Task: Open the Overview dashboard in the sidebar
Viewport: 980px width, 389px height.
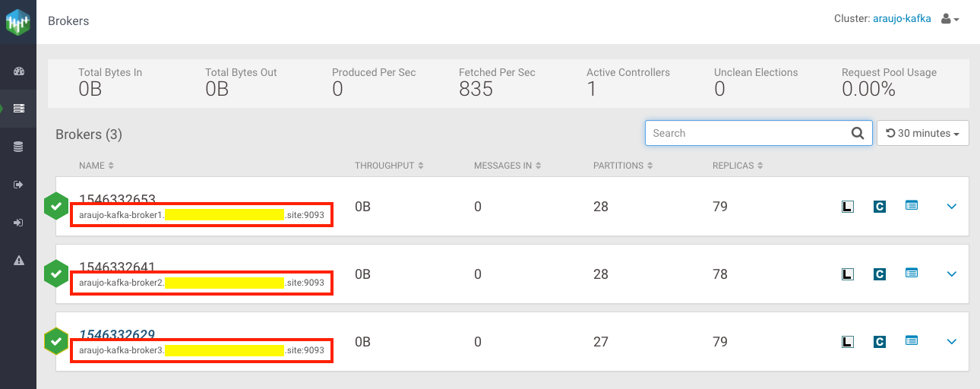Action: (x=19, y=71)
